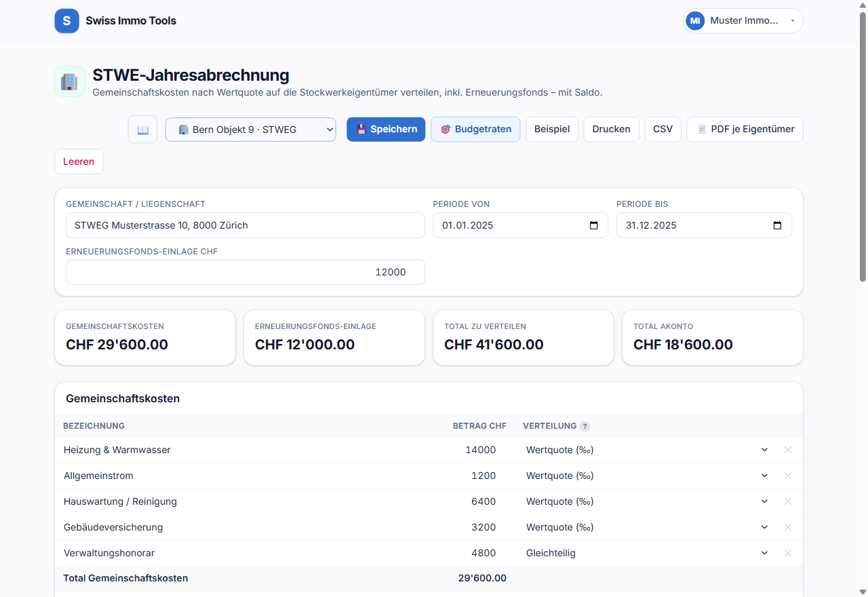This screenshot has width=868, height=597.
Task: Open Periode bis calendar picker icon
Action: pyautogui.click(x=778, y=225)
